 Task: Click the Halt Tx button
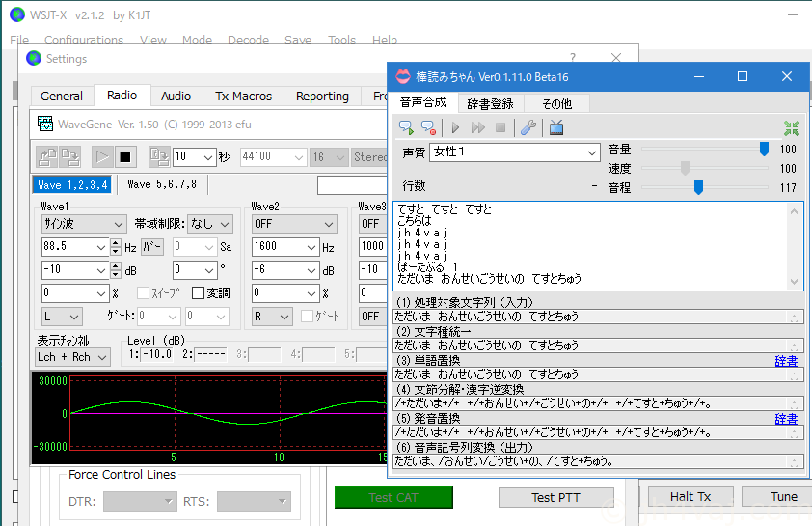690,496
